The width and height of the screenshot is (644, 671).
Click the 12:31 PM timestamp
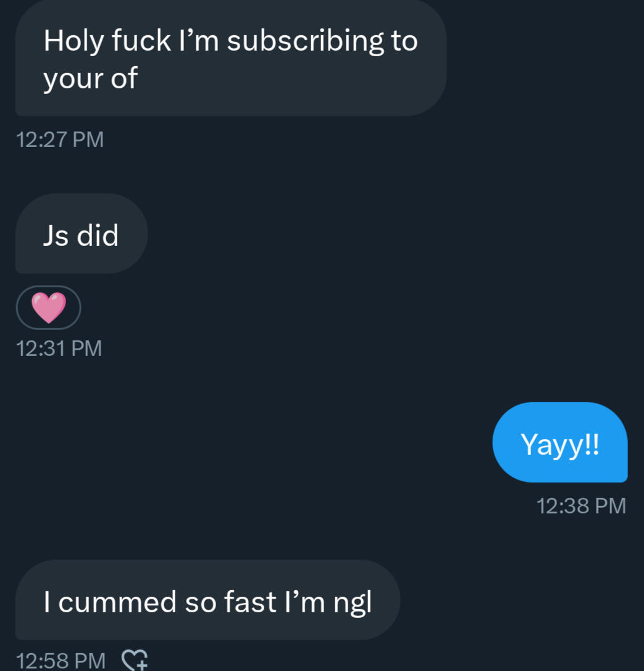(59, 348)
